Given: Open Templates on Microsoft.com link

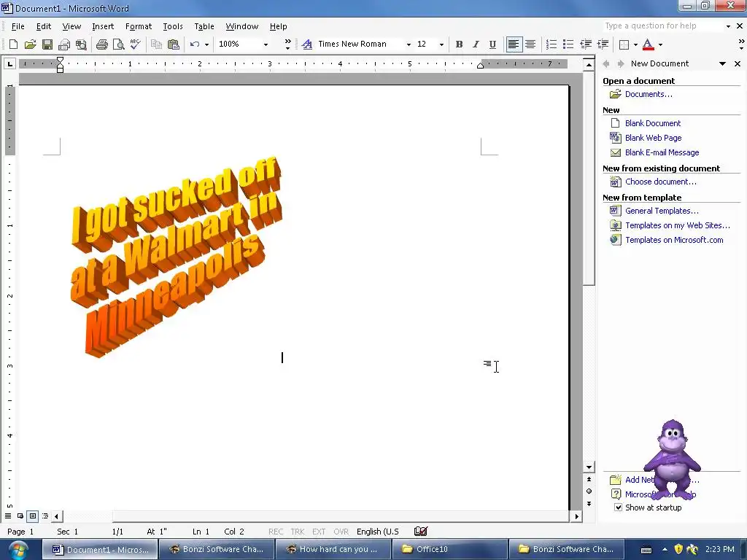Looking at the screenshot, I should point(674,241).
